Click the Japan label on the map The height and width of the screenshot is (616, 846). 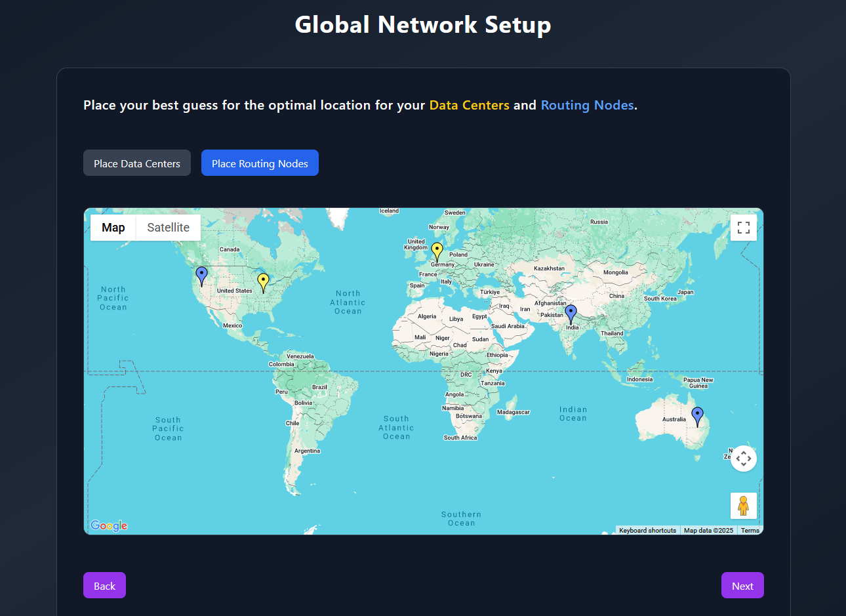(685, 292)
